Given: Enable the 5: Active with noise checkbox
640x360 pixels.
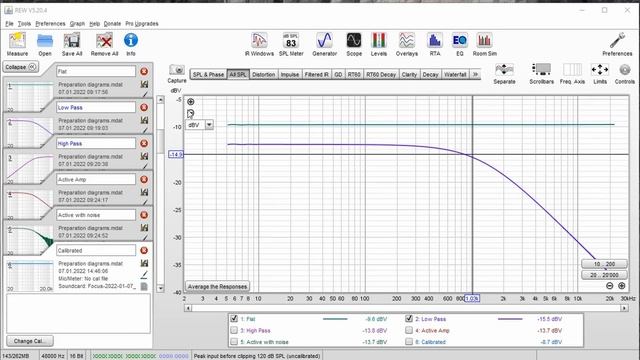Looking at the screenshot, I should point(234,342).
